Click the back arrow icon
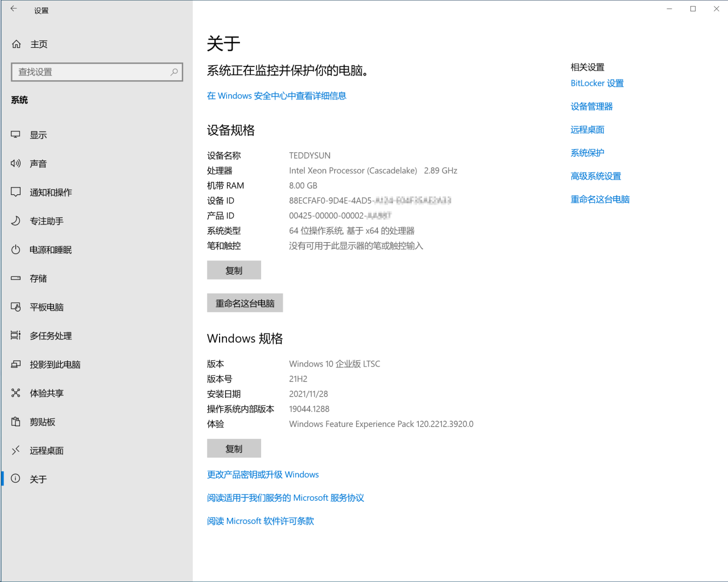 [14, 9]
